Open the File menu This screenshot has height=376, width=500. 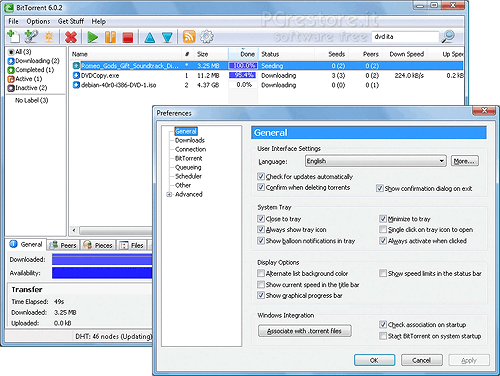click(x=13, y=21)
